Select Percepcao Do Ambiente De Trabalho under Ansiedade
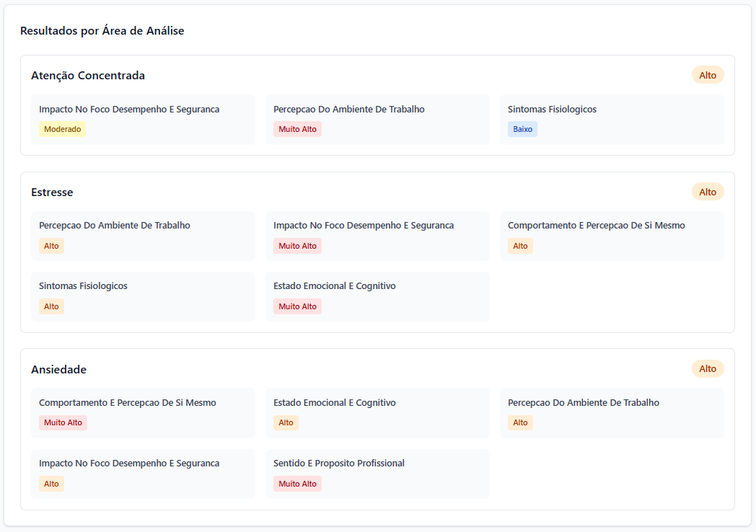 click(x=612, y=413)
